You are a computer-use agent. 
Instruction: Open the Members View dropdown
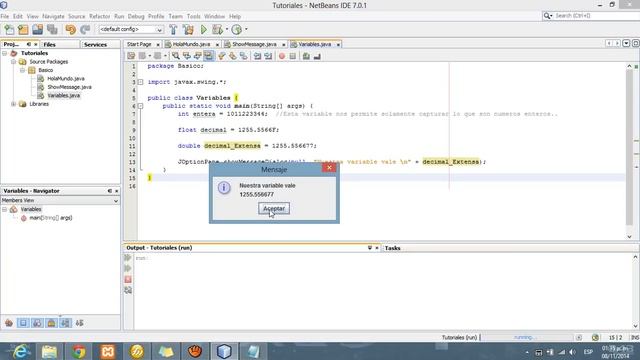coord(116,201)
